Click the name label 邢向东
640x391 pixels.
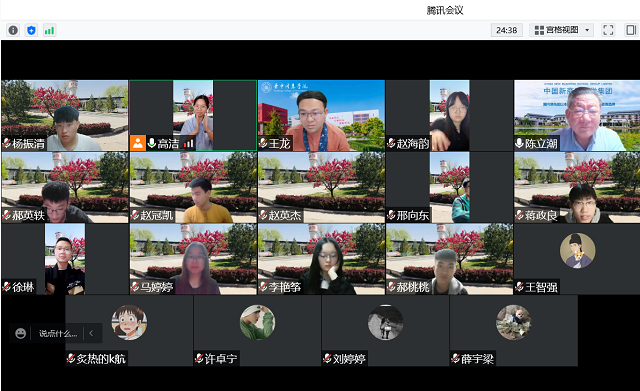click(413, 215)
